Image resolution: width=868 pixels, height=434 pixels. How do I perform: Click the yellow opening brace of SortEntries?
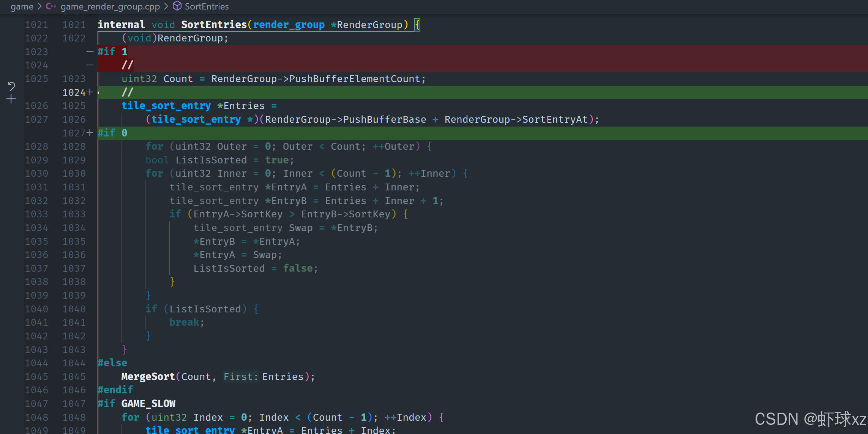point(417,25)
